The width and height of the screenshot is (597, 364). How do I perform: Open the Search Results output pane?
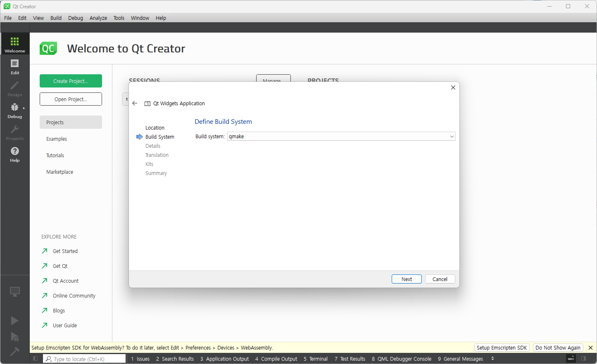point(175,359)
